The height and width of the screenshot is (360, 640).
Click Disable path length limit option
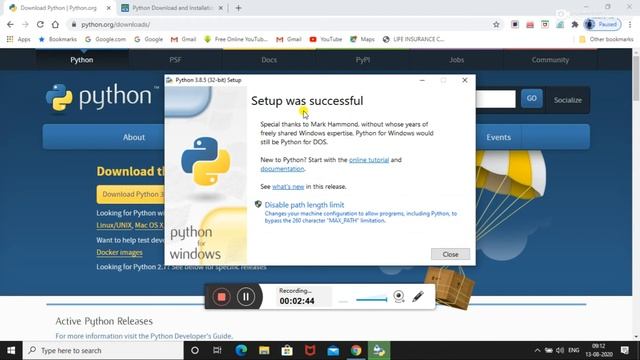(x=304, y=205)
